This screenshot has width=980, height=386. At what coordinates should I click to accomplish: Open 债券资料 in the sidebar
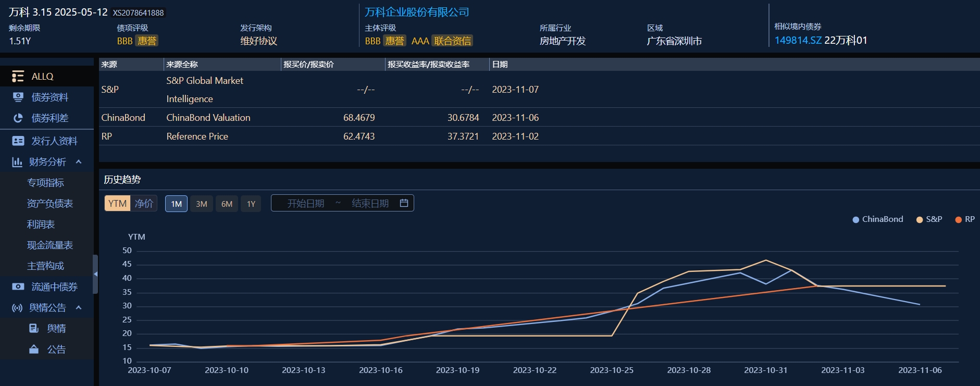coord(47,97)
